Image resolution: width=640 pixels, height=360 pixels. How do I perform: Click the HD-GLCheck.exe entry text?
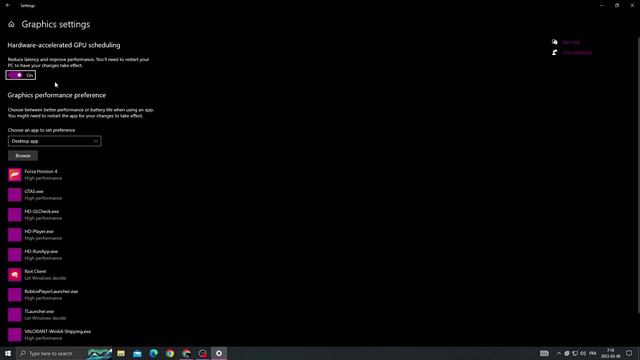point(42,211)
